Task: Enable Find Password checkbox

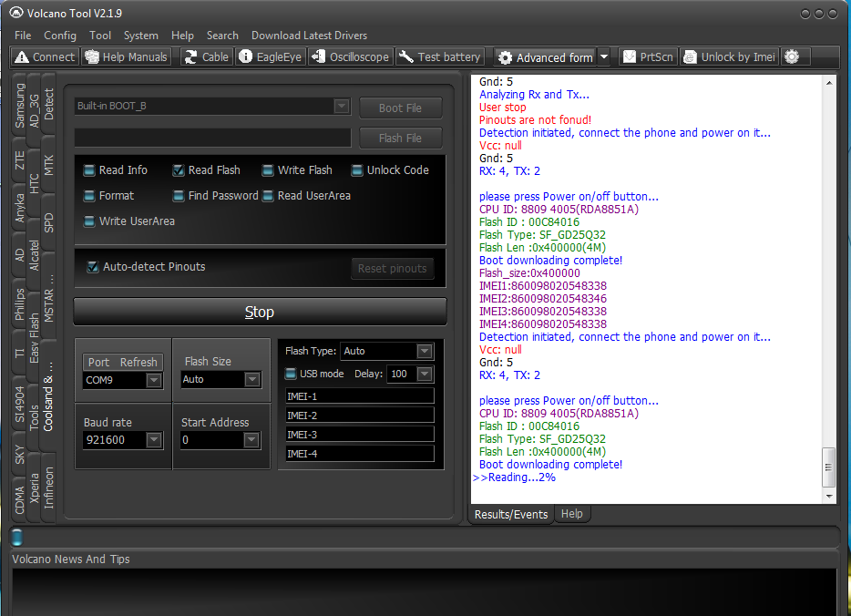Action: (179, 196)
